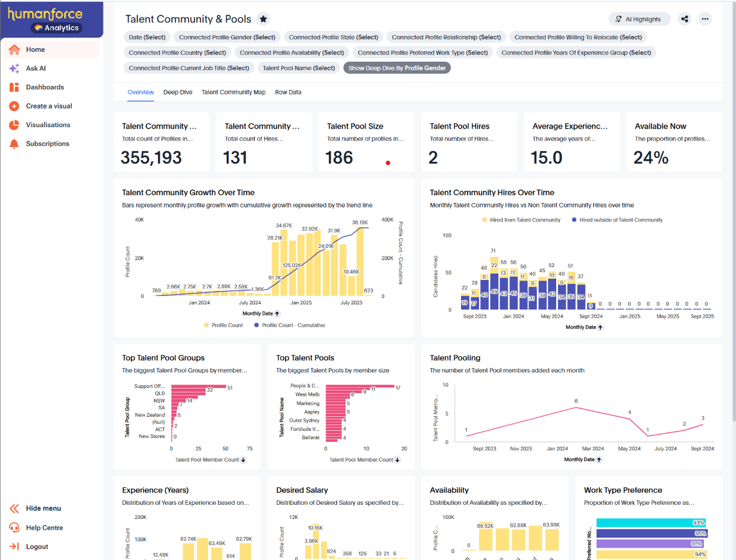Click the AI Highlights button

tap(639, 19)
